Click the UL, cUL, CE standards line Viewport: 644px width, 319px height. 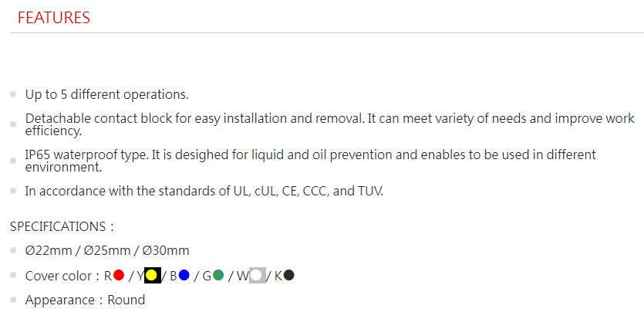point(204,191)
